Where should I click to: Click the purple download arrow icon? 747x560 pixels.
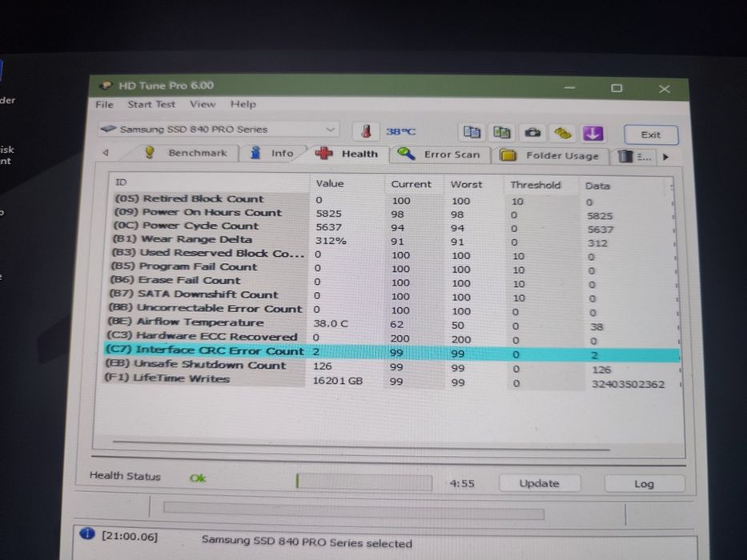(x=592, y=134)
